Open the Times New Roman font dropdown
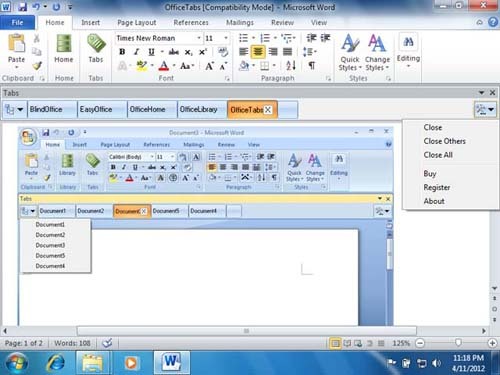 coord(199,38)
